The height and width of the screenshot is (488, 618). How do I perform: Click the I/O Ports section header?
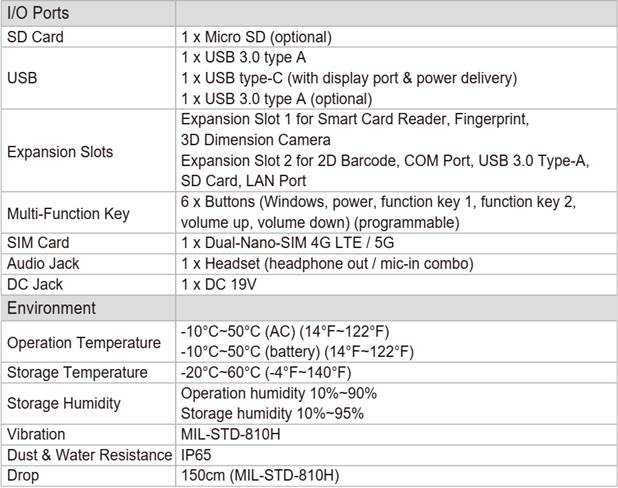[38, 13]
